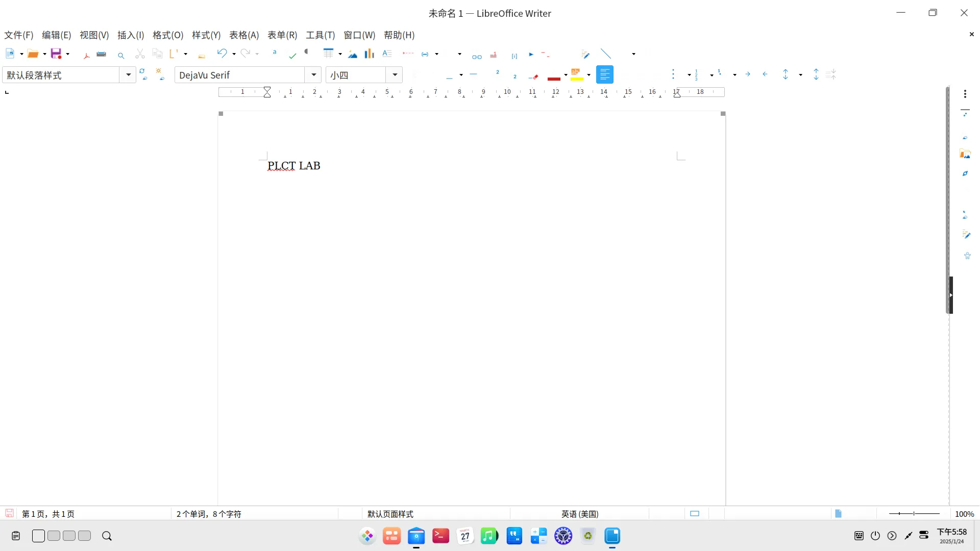Click 英语 (美国) language in status bar
Screen dimensions: 980x551
click(580, 514)
